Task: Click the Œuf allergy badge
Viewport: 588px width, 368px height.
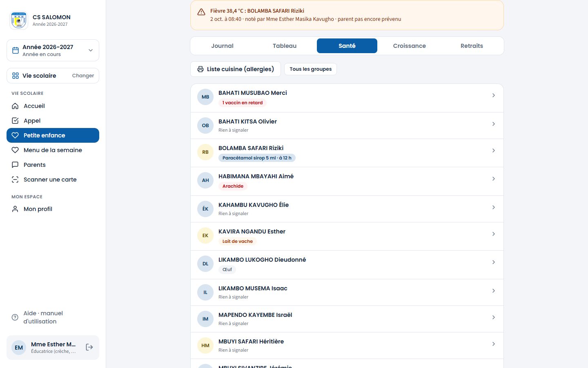Action: tap(227, 269)
